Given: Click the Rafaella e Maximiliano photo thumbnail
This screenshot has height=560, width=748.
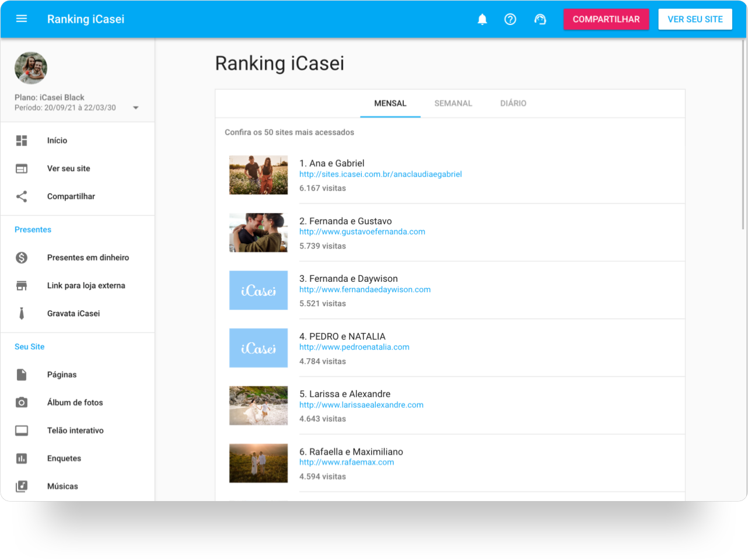Looking at the screenshot, I should click(258, 463).
